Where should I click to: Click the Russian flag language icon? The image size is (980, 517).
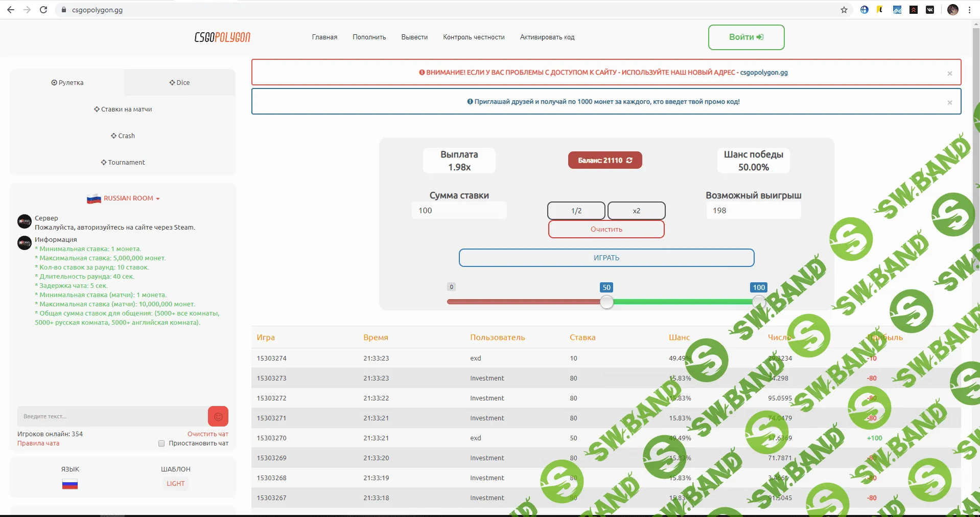70,484
